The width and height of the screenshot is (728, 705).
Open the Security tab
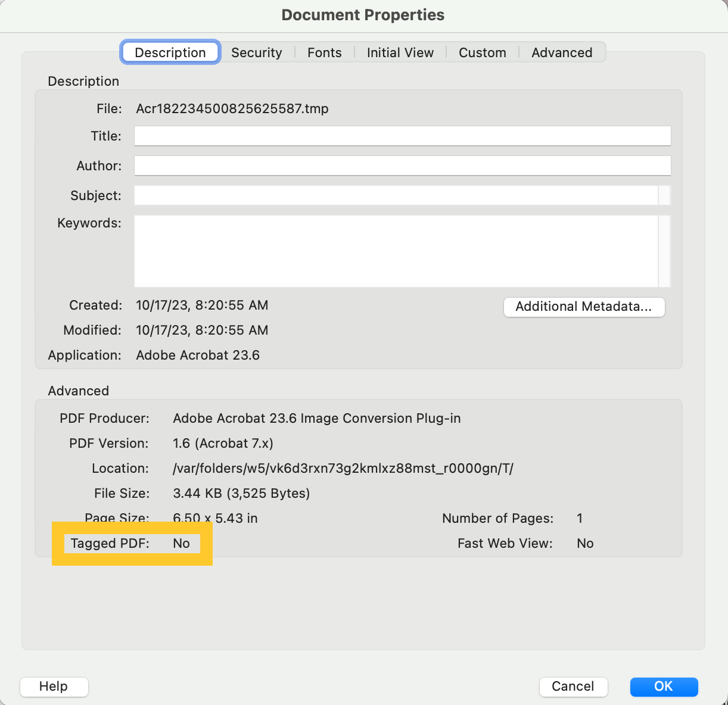point(256,52)
